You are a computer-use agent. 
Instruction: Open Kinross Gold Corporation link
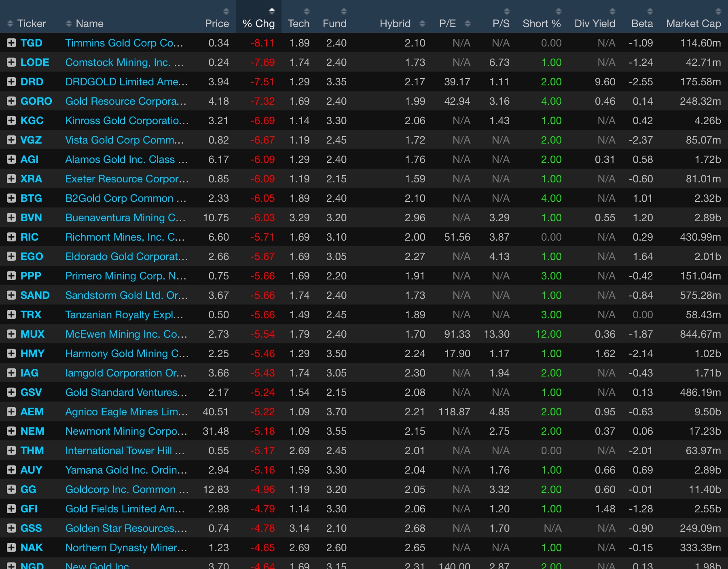127,121
